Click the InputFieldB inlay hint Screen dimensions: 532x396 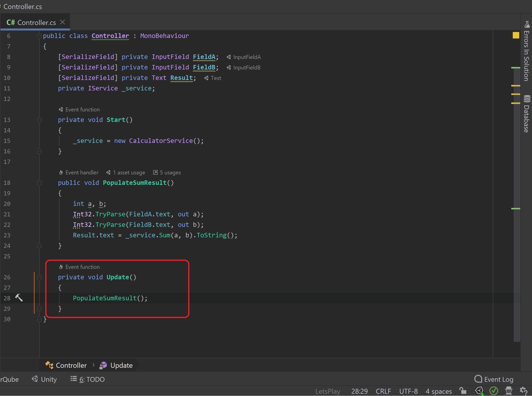coord(244,67)
